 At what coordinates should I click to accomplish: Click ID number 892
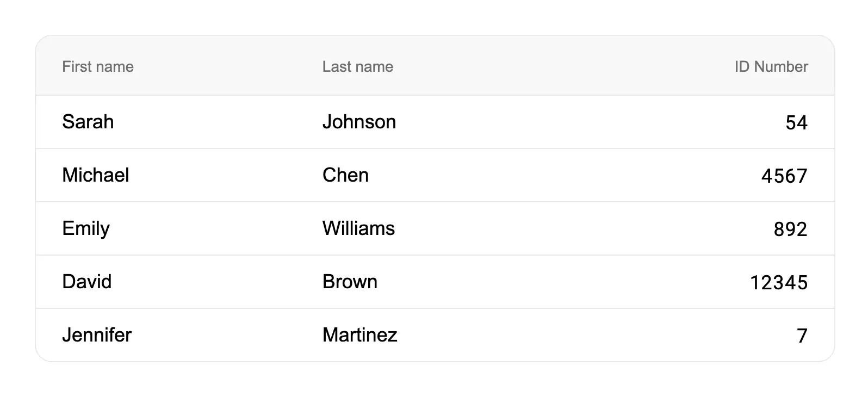pos(790,229)
